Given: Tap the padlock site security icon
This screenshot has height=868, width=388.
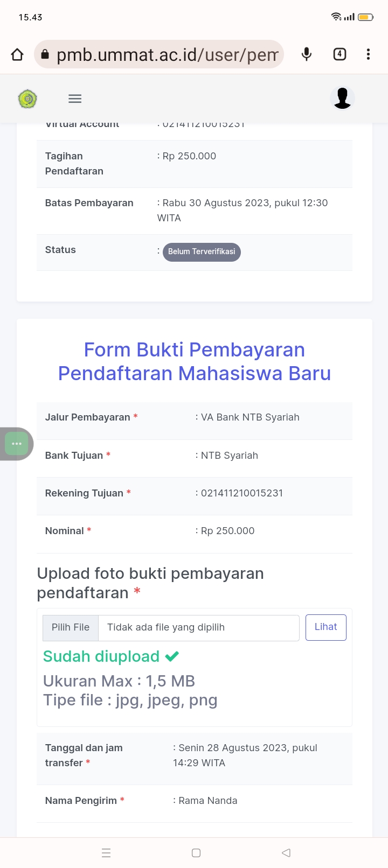Looking at the screenshot, I should tap(45, 54).
